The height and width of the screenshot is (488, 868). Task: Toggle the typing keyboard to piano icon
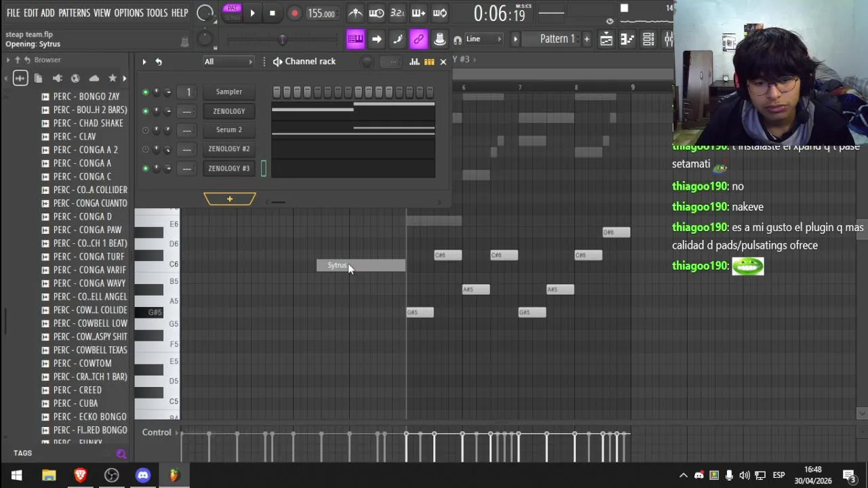click(355, 39)
